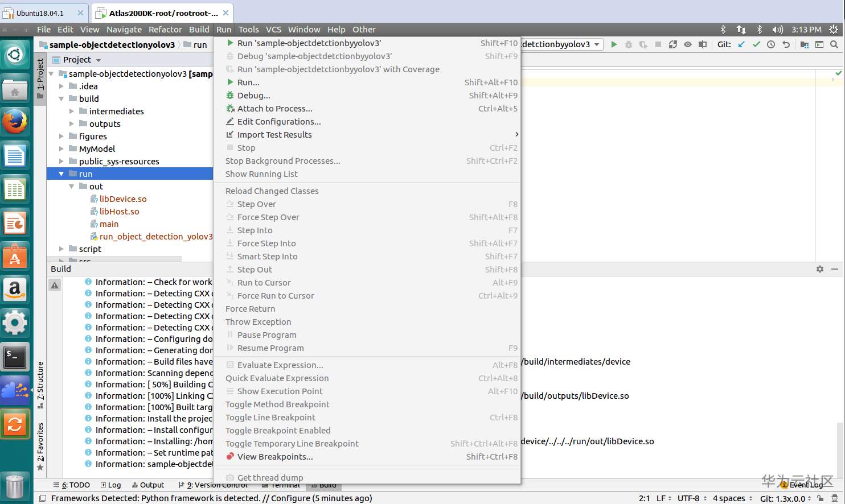Open Build panel settings gear
The width and height of the screenshot is (845, 504).
tap(820, 269)
